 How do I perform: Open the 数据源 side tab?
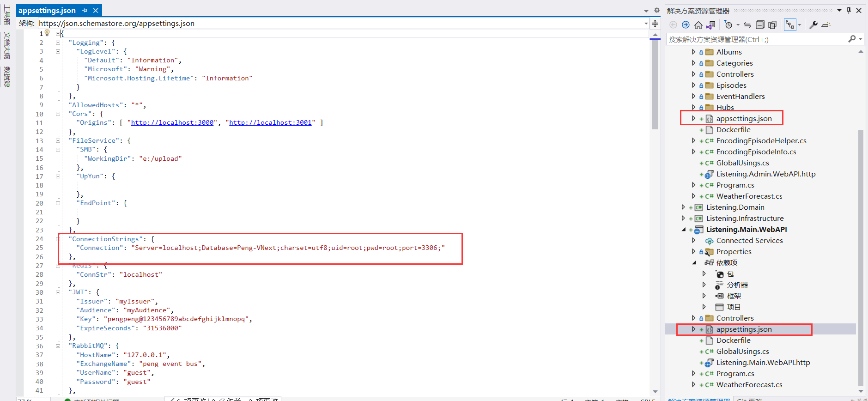pos(6,76)
